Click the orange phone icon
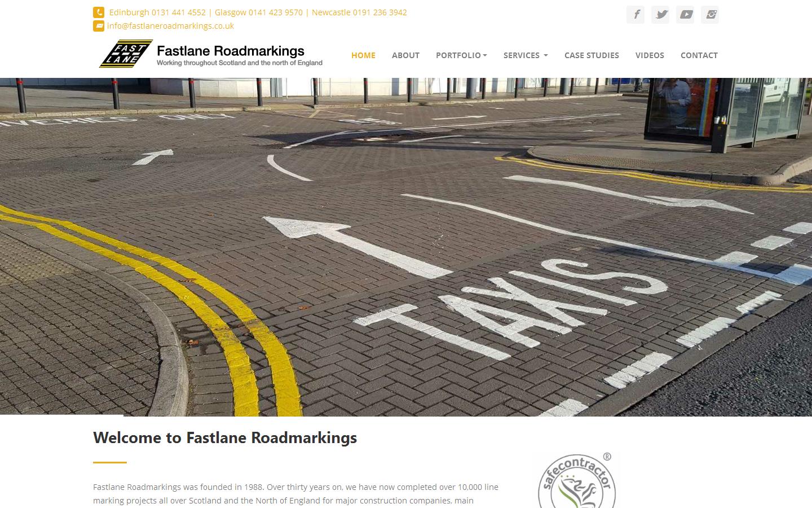 (x=99, y=12)
